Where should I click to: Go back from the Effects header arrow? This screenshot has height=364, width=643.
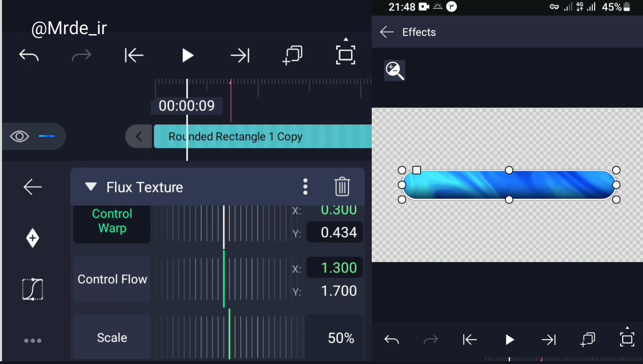386,32
